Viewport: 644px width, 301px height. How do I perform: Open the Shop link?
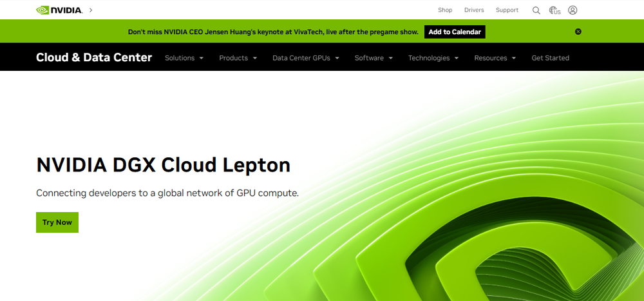(x=445, y=10)
